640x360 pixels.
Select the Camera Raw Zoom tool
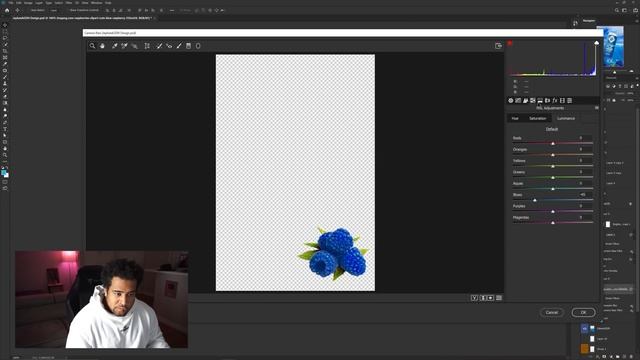[93, 46]
